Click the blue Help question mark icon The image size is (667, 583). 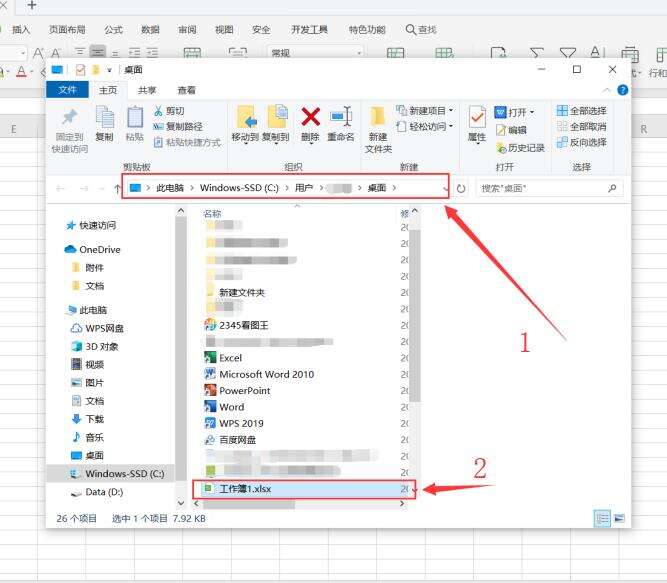click(622, 90)
